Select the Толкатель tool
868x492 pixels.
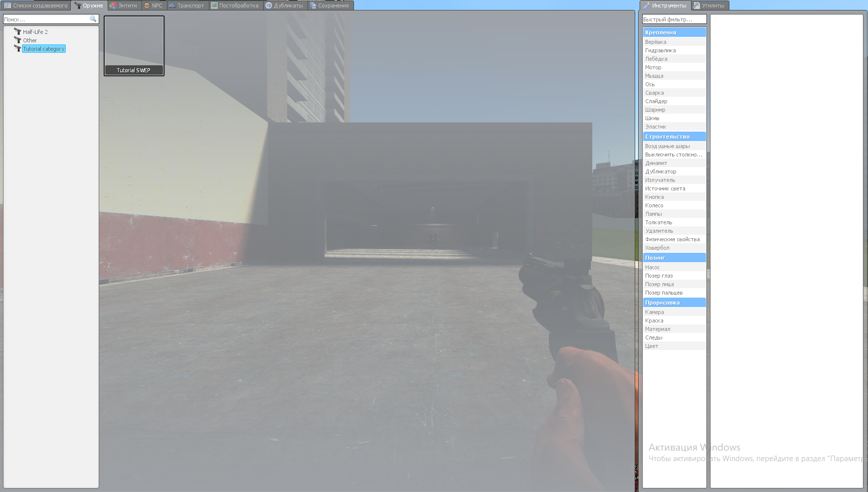674,222
